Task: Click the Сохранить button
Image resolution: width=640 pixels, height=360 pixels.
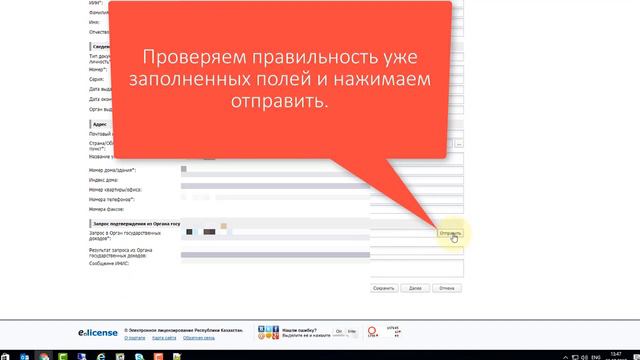Action: click(x=384, y=288)
